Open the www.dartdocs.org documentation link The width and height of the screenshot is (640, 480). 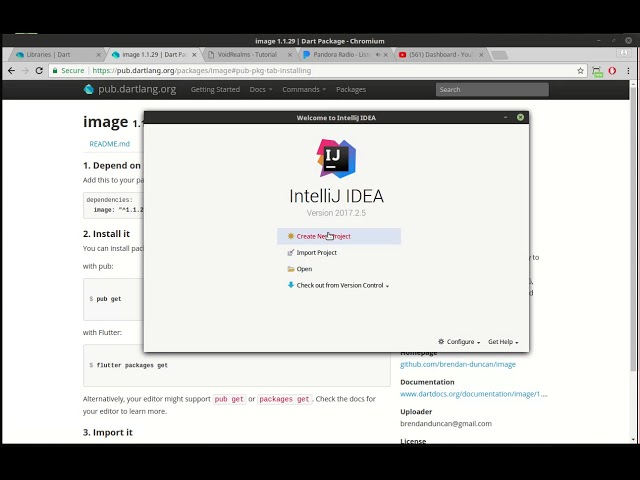[473, 394]
